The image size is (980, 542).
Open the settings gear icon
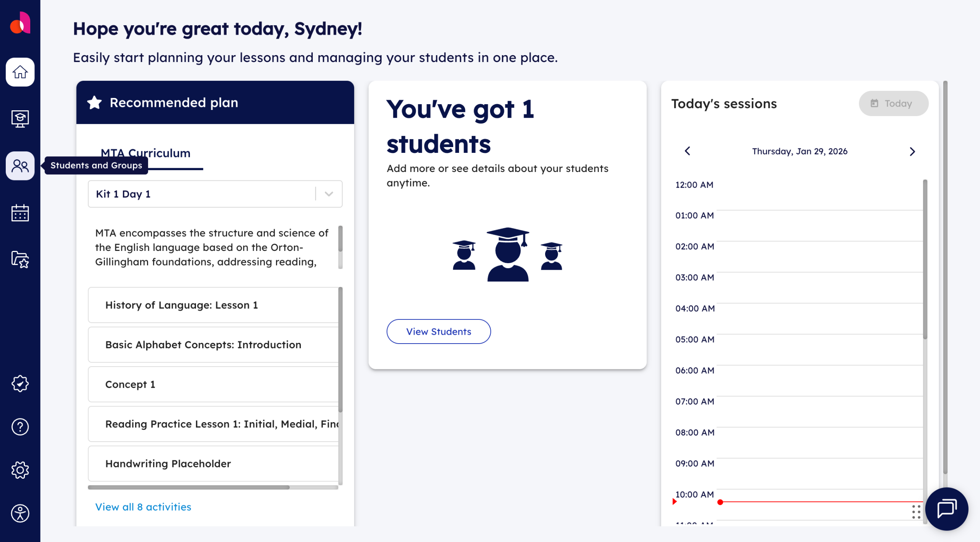(x=20, y=470)
